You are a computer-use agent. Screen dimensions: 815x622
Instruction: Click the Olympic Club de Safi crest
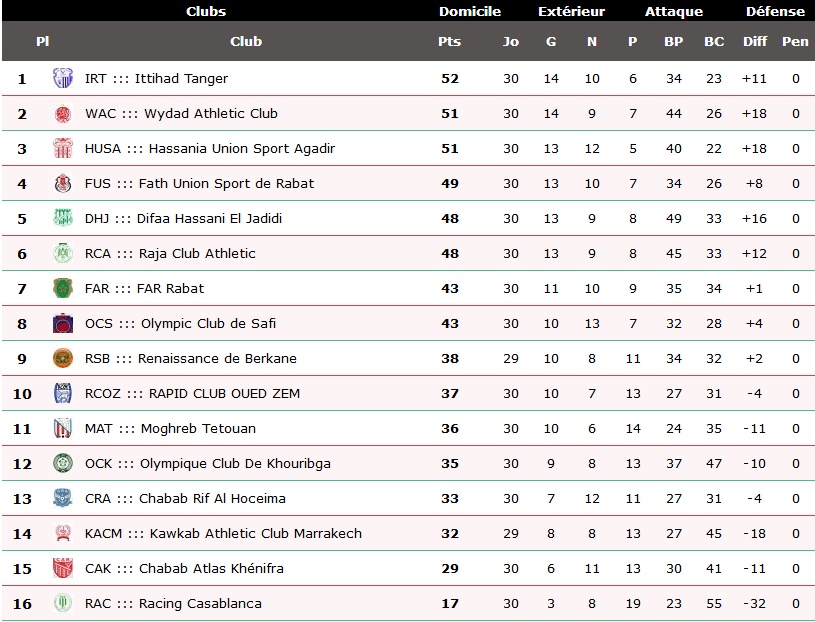point(63,323)
